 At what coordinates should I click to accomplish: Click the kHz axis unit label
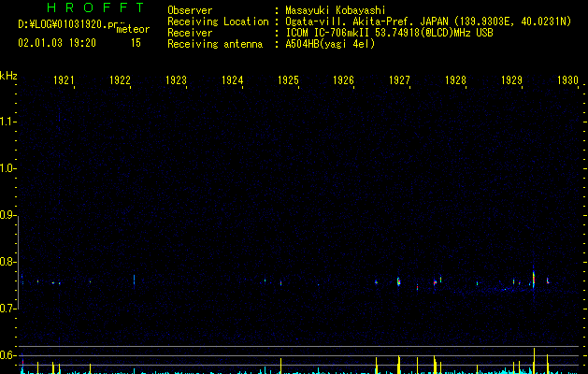(x=8, y=76)
